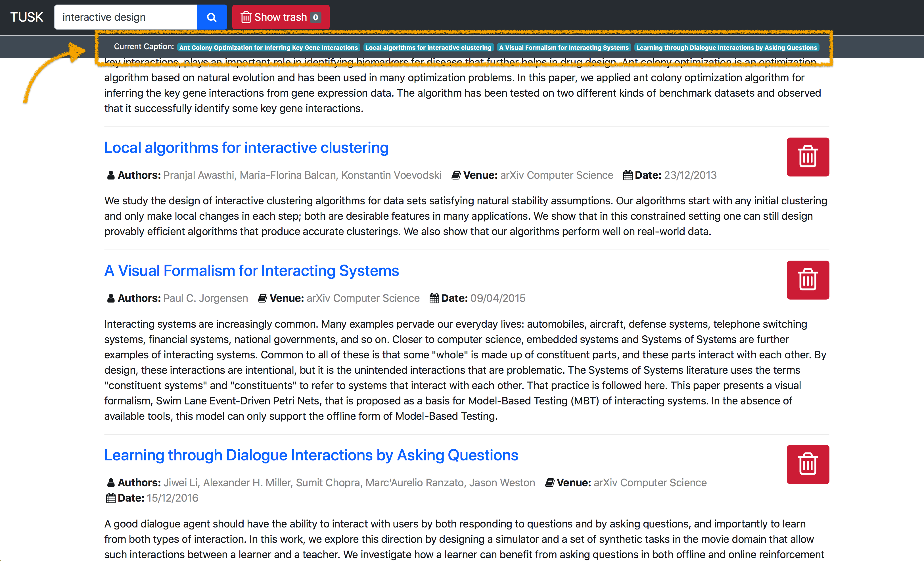The height and width of the screenshot is (561, 924).
Task: Click the person icon beside Paul C. Jorgensen
Action: pyautogui.click(x=111, y=298)
